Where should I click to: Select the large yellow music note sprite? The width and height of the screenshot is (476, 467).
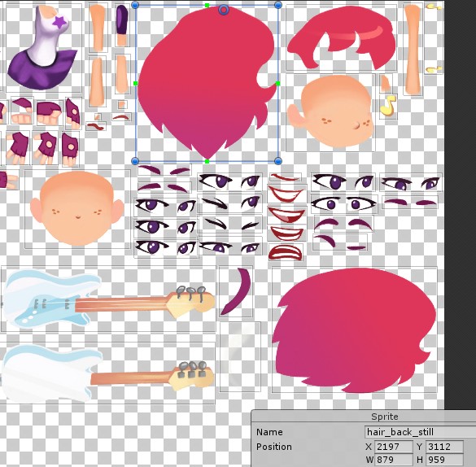pyautogui.click(x=388, y=106)
